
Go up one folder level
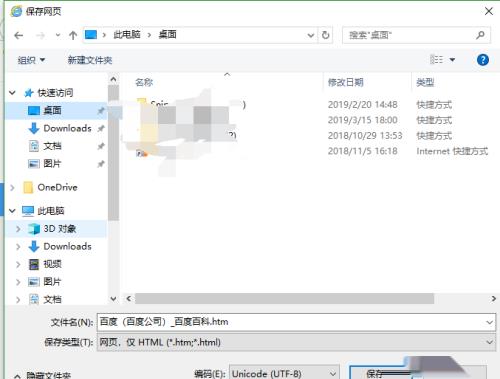73,35
